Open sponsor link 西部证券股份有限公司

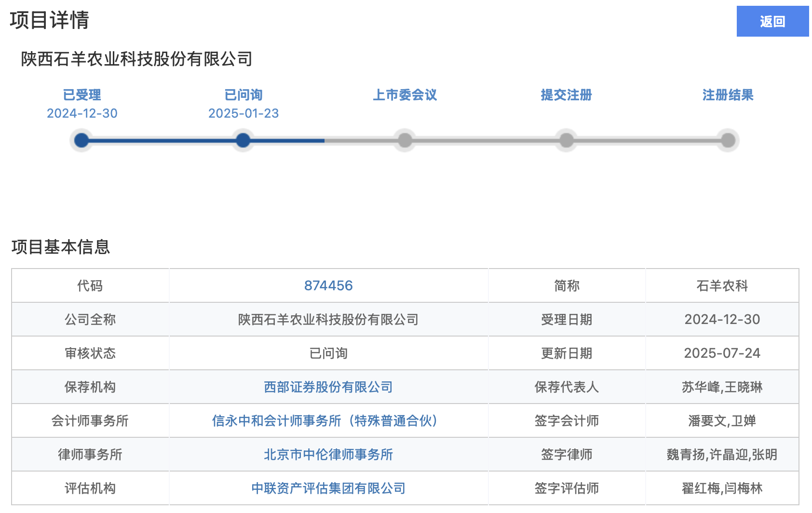[x=328, y=387]
